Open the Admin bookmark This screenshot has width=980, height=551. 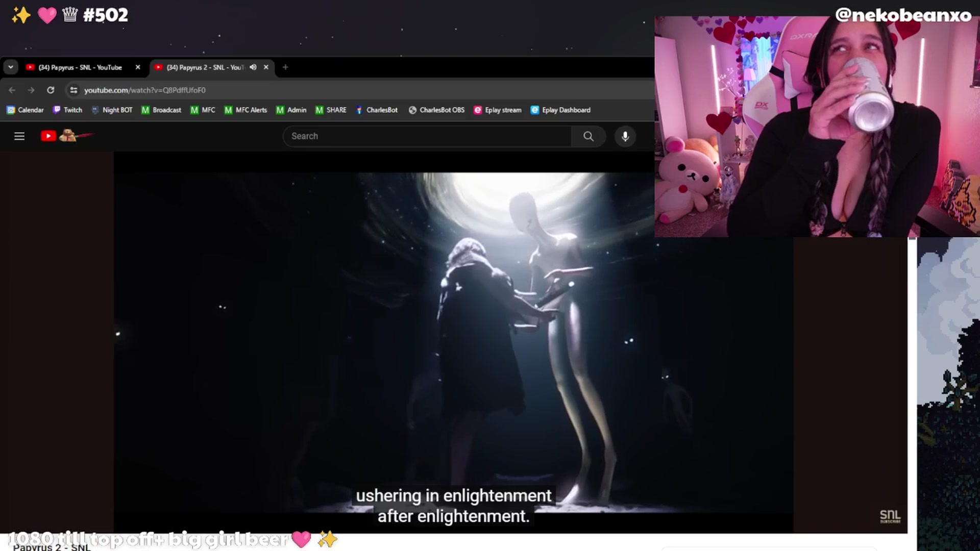291,110
